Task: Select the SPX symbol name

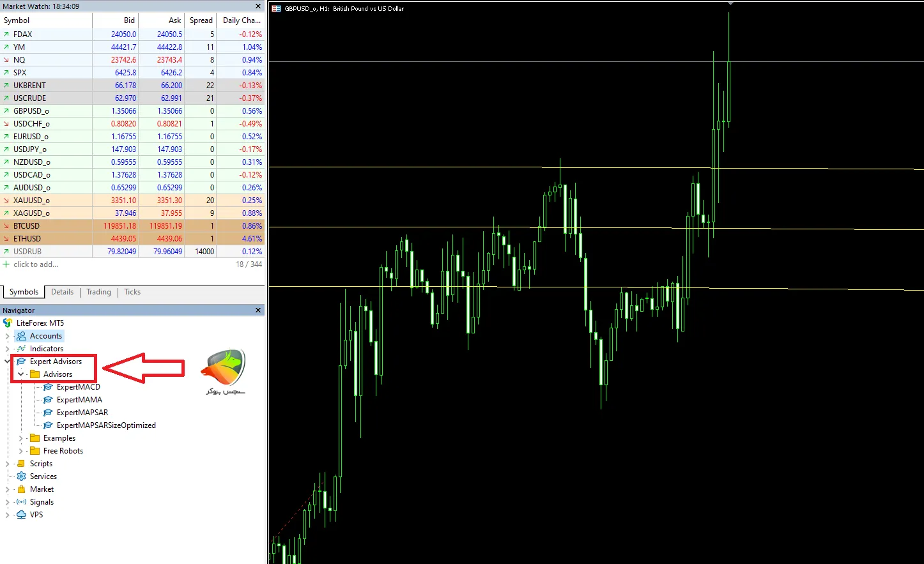Action: point(20,73)
